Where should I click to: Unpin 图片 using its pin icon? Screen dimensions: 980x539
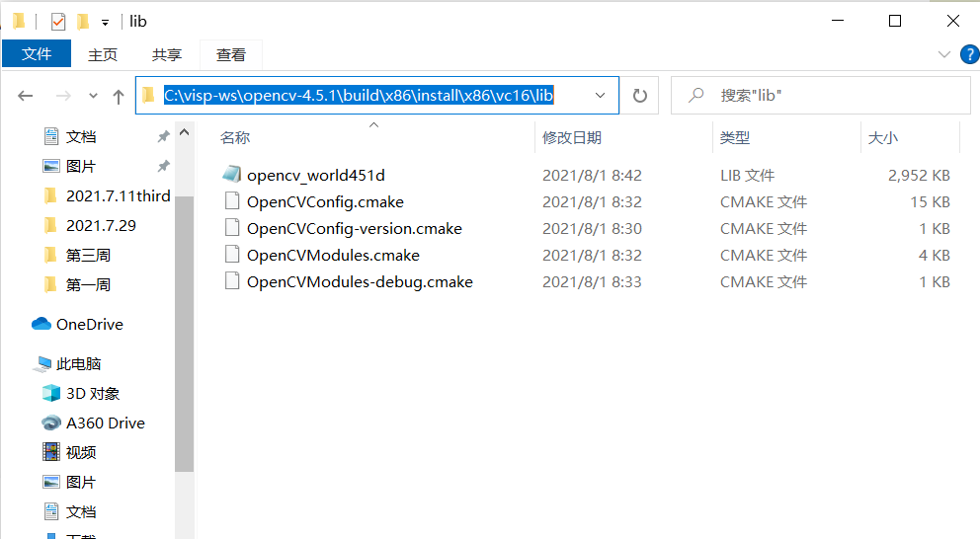coord(163,166)
